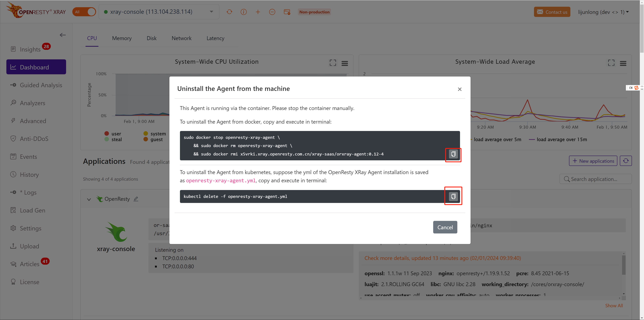The height and width of the screenshot is (320, 644).
Task: Click the Non-production badge
Action: 314,12
